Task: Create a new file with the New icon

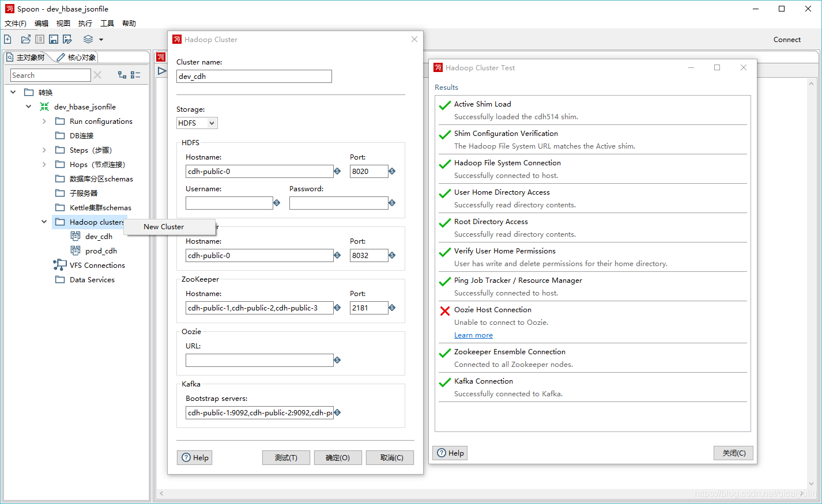Action: click(x=7, y=39)
